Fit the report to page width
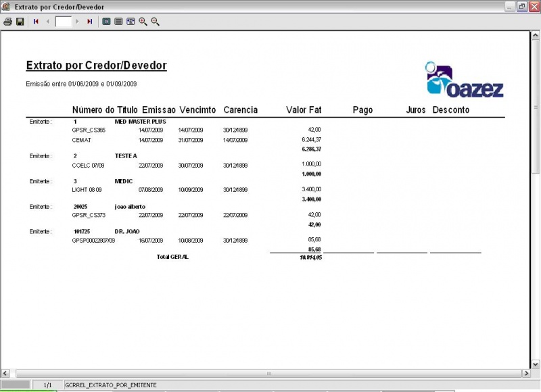The width and height of the screenshot is (541, 392). tap(131, 22)
